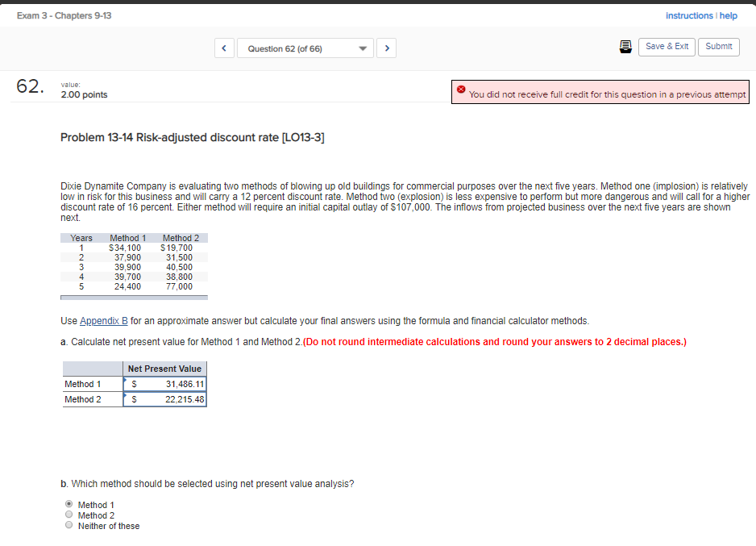This screenshot has width=756, height=546.
Task: Click the previous attempt credit notice text
Action: tap(608, 94)
